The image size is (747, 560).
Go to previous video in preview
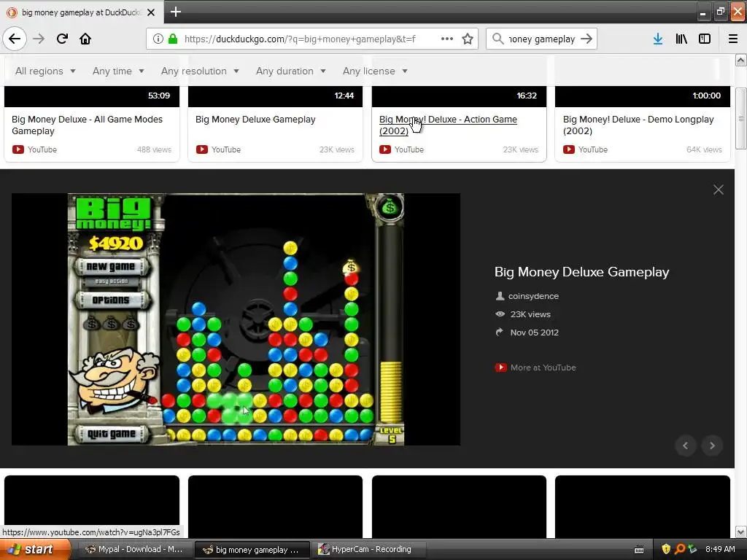[686, 446]
